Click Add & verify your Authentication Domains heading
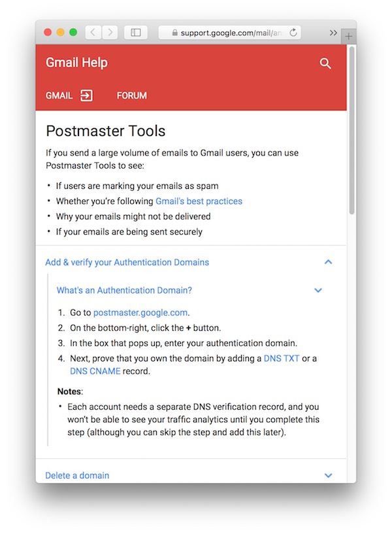This screenshot has height=534, width=392. [127, 262]
